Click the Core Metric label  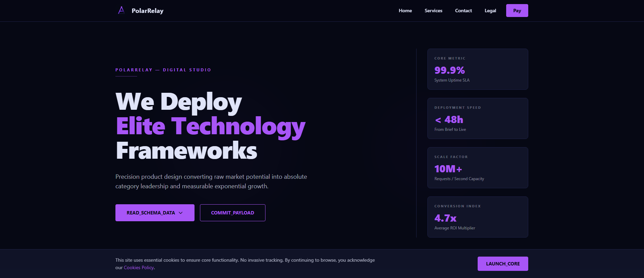(x=450, y=58)
